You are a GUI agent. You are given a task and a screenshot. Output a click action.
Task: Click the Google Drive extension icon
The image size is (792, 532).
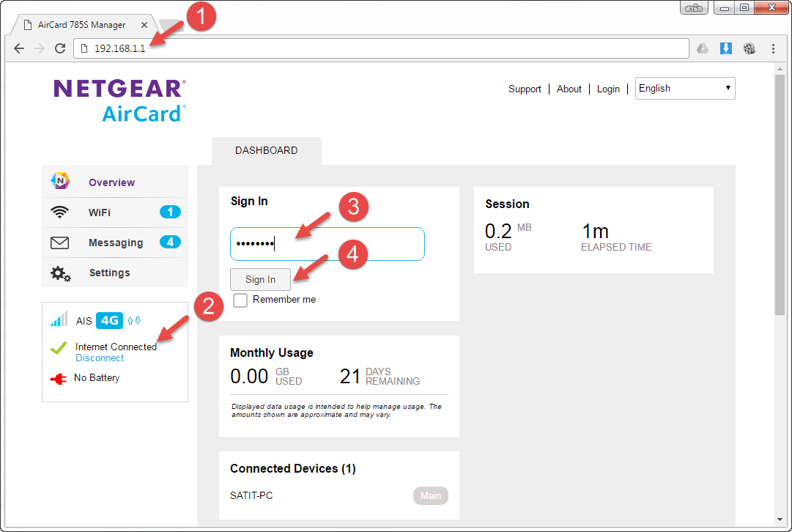tap(702, 48)
